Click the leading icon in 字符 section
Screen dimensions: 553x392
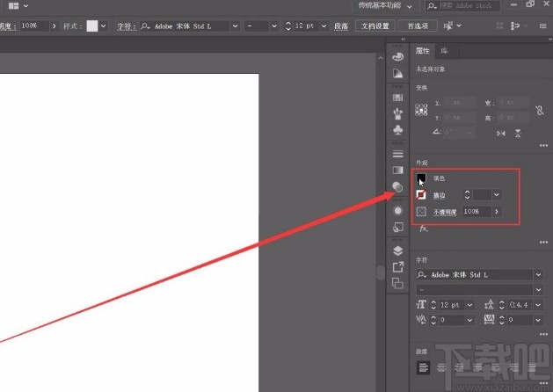pyautogui.click(x=489, y=305)
